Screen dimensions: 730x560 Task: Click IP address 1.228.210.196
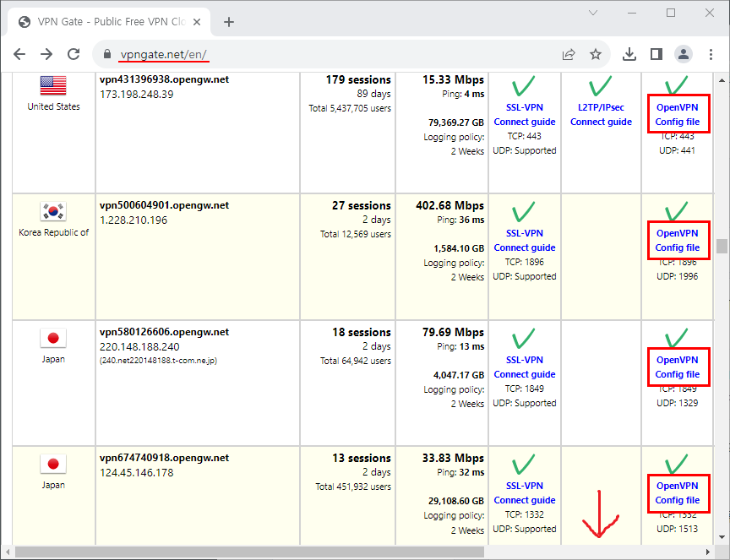tap(133, 220)
